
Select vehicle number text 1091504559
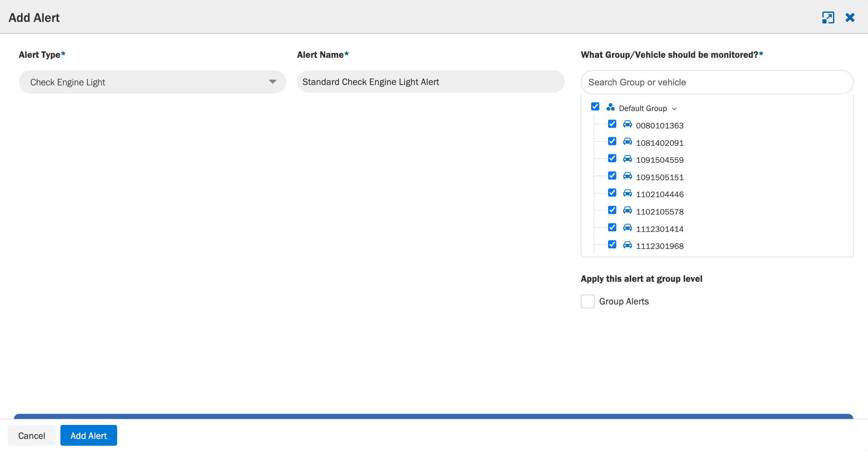coord(660,160)
